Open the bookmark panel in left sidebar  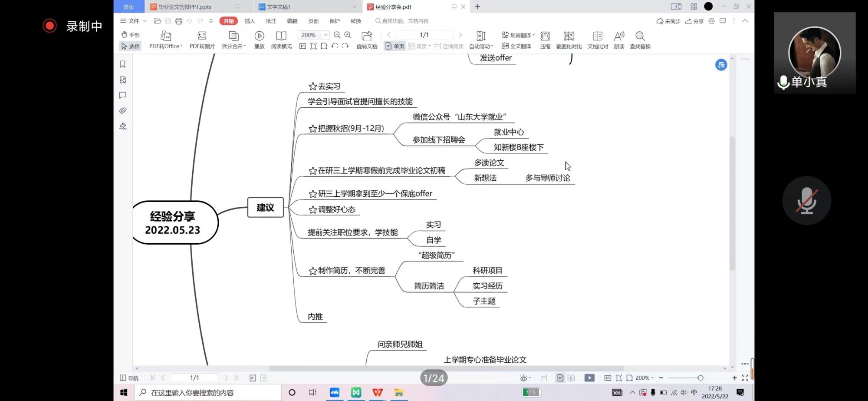(123, 64)
